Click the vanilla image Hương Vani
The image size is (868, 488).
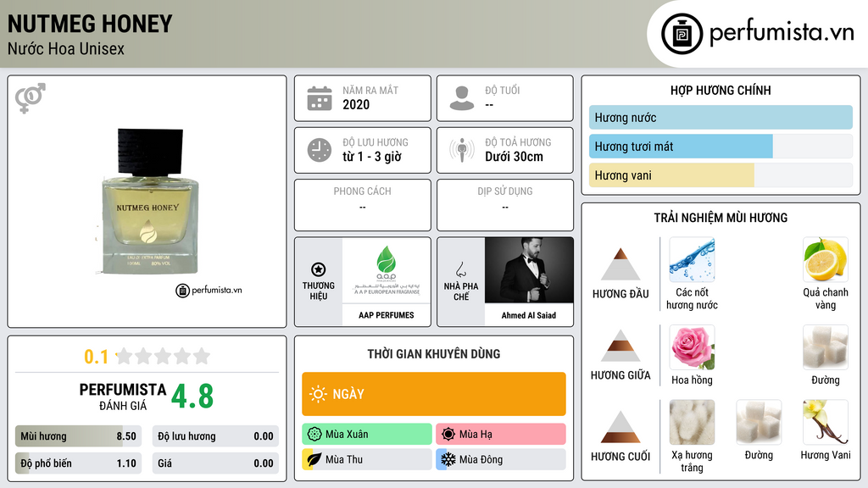826,423
